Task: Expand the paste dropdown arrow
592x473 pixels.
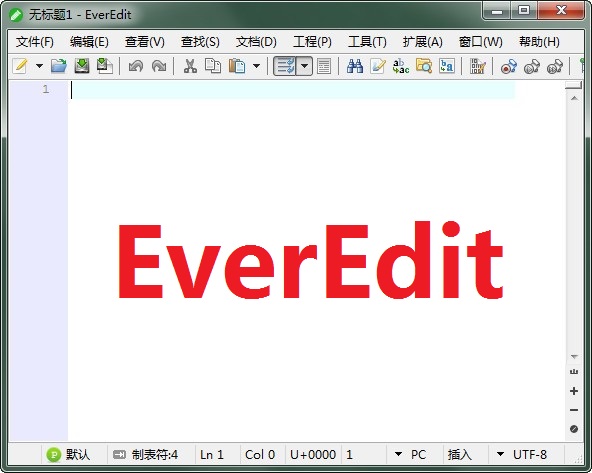Action: tap(256, 66)
